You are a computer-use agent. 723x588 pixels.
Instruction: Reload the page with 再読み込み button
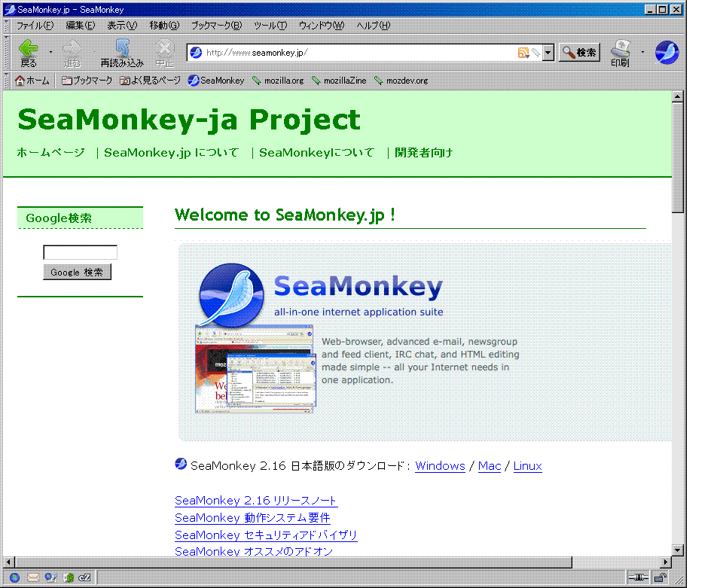pyautogui.click(x=122, y=53)
